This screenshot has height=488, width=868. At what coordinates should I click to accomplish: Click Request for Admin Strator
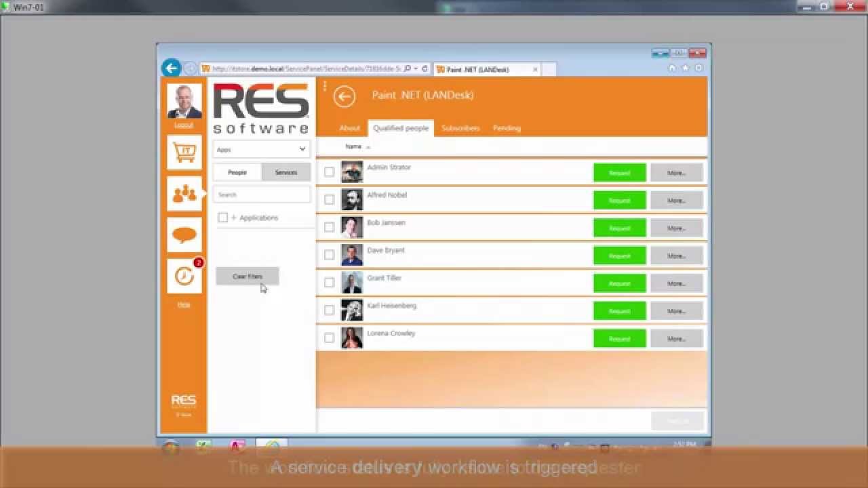619,173
